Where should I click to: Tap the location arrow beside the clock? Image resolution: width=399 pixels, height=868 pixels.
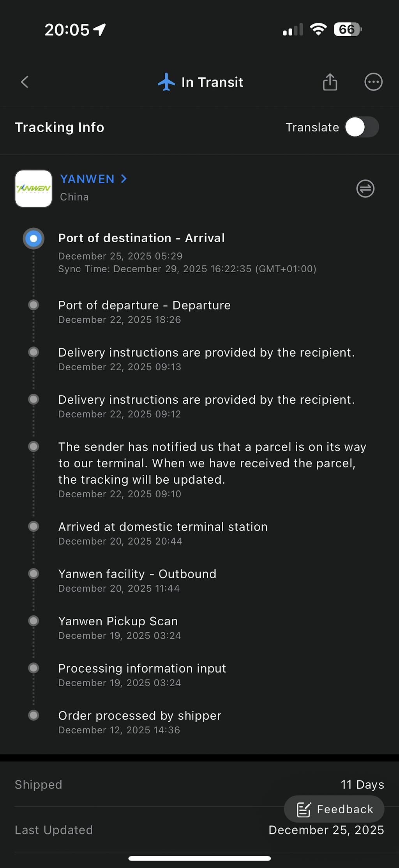click(x=100, y=29)
